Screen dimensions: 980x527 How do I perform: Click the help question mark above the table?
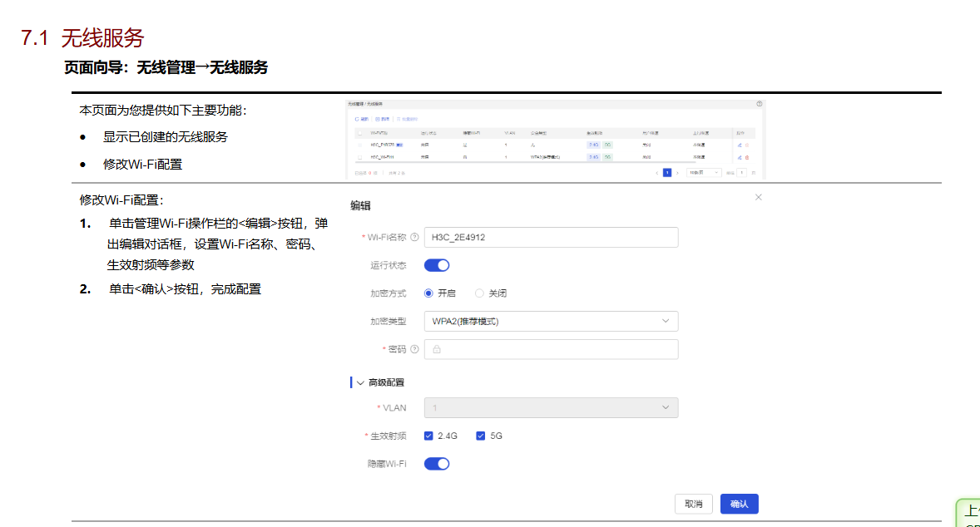(x=759, y=104)
